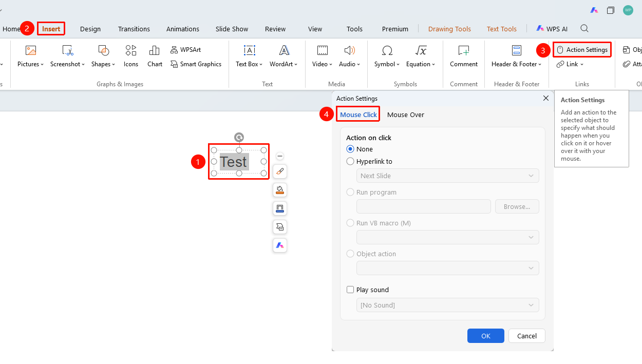Image resolution: width=642 pixels, height=364 pixels.
Task: Select the None radio option
Action: click(x=350, y=149)
